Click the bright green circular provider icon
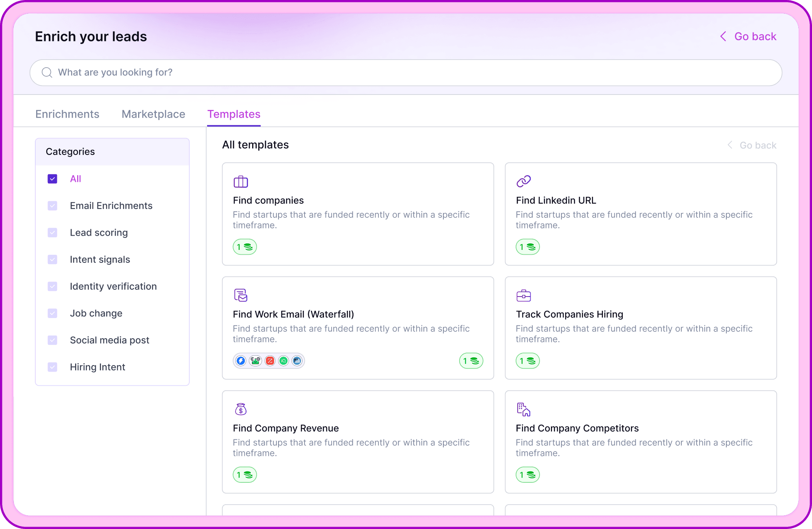This screenshot has width=812, height=529. coord(283,361)
